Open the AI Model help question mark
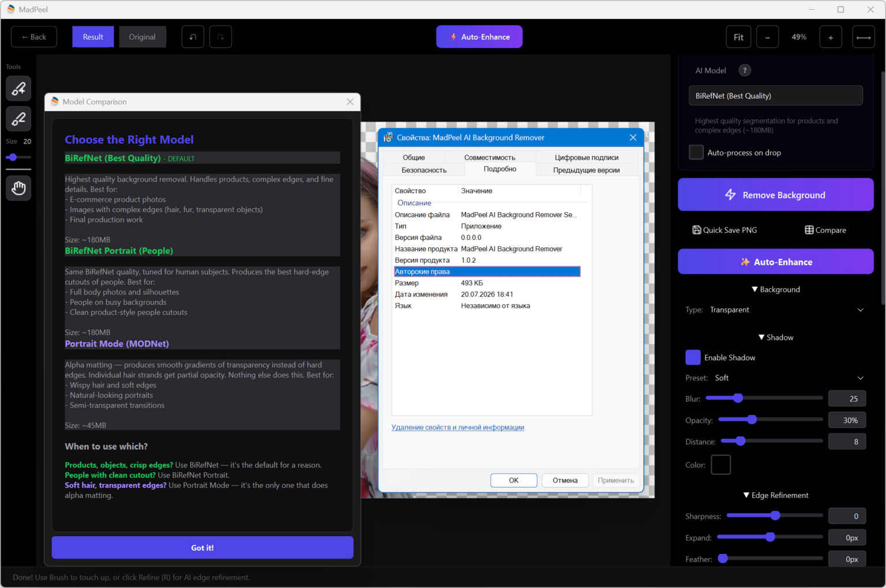 [745, 70]
